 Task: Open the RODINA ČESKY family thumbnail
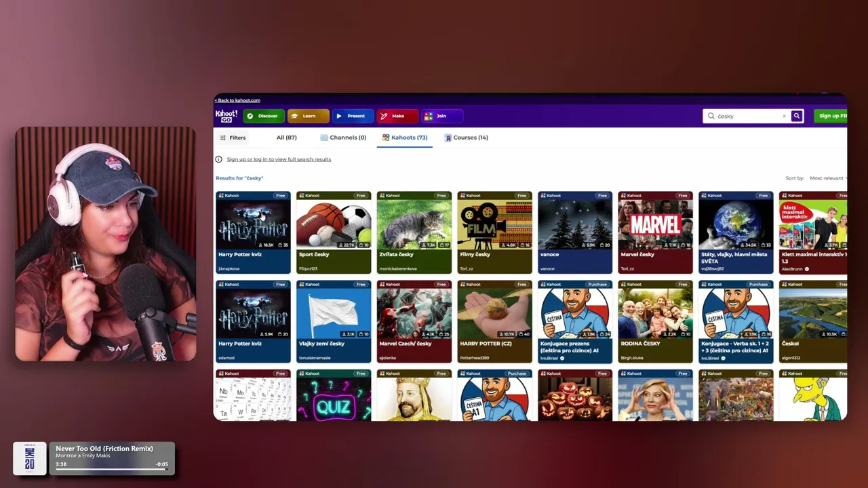coord(655,314)
